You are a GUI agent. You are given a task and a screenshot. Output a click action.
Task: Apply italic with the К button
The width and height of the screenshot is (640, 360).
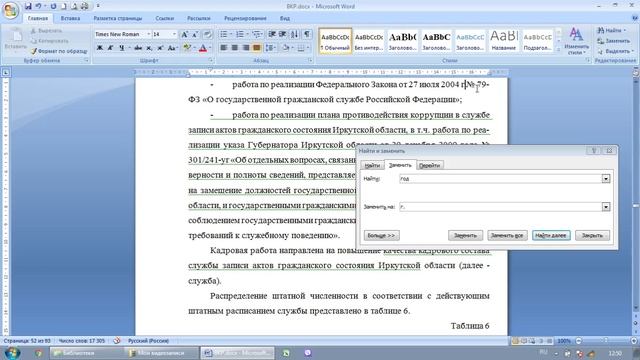[x=110, y=48]
